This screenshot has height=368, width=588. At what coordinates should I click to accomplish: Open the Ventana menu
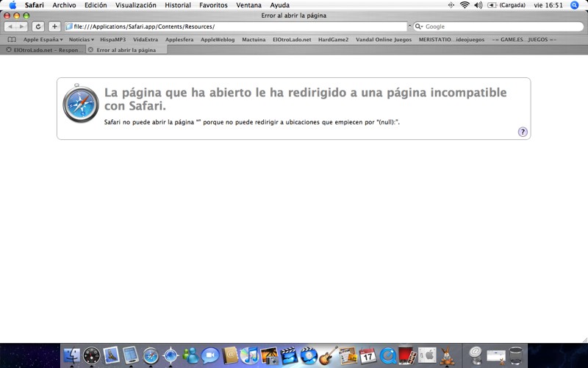point(248,5)
